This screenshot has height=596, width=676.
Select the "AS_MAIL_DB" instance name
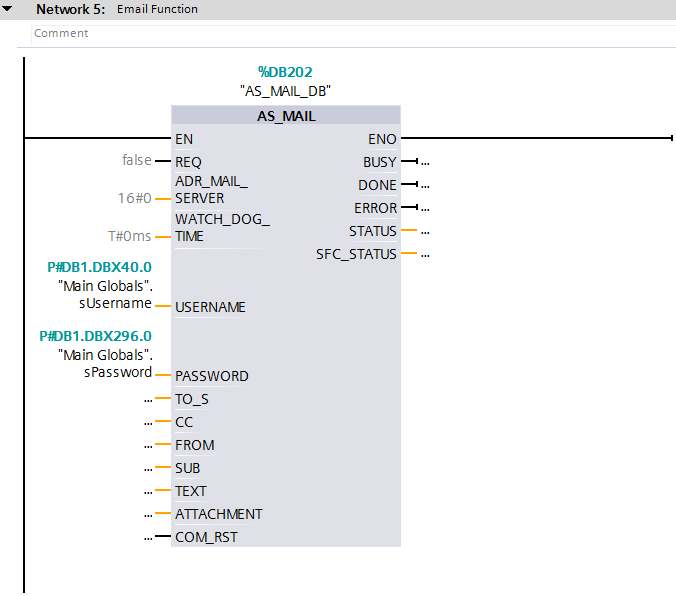click(285, 90)
